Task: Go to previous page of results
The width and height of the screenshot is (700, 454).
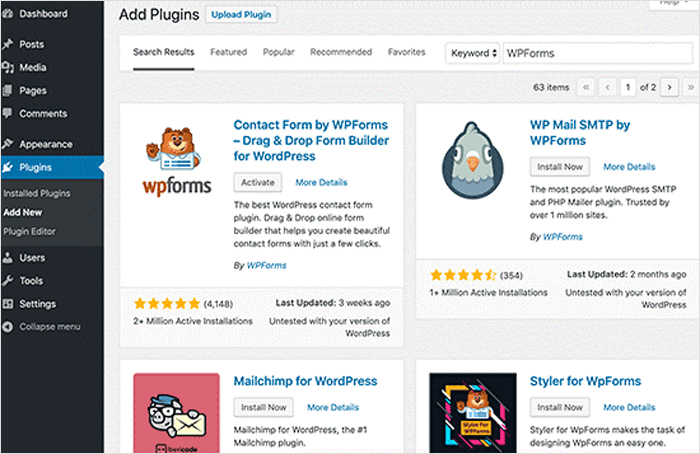Action: 608,87
